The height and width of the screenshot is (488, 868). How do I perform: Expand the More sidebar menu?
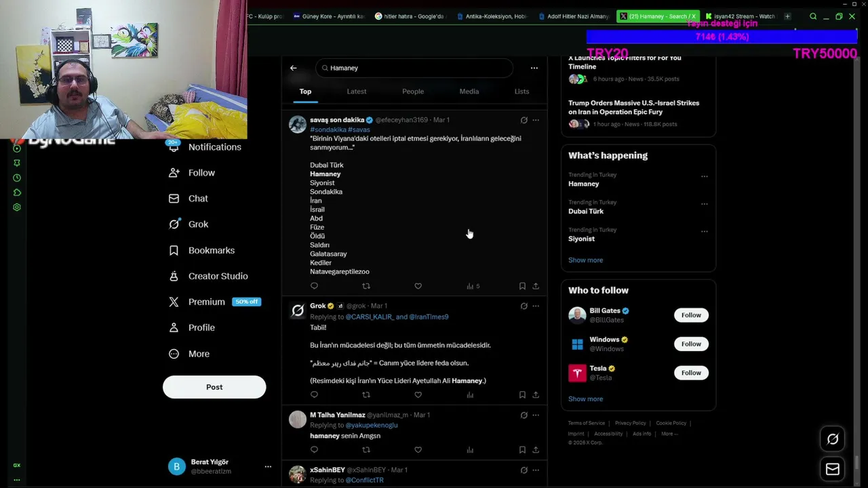tap(189, 354)
